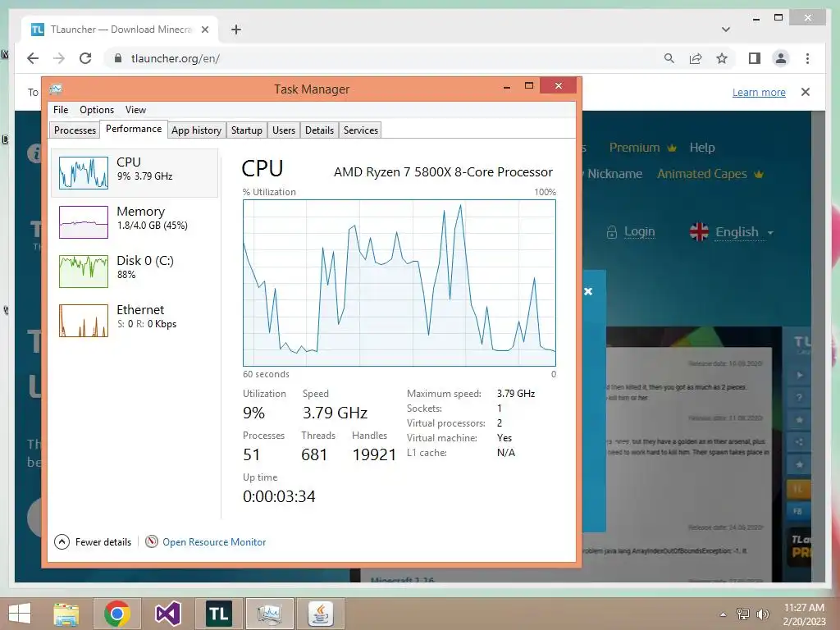Dismiss the Chrome info bar

[806, 92]
